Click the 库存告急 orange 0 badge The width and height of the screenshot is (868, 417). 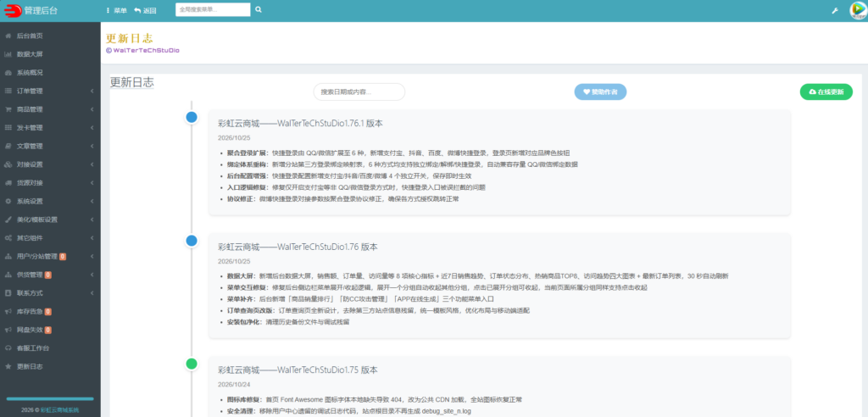point(48,311)
